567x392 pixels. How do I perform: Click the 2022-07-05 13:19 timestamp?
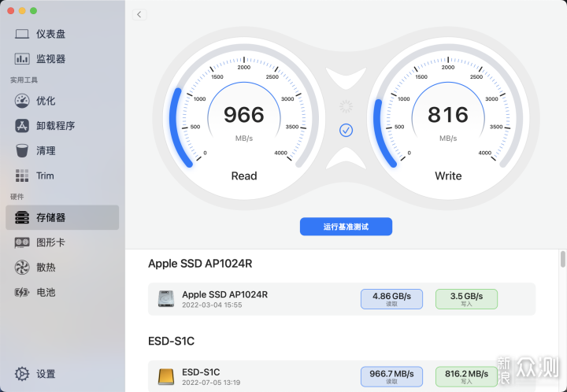coord(211,383)
